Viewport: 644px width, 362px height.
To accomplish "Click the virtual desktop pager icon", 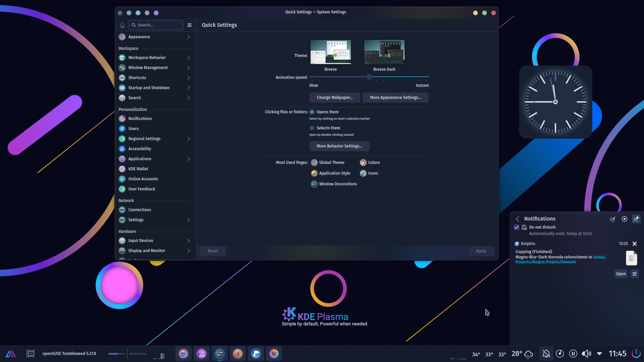I will 31,354.
